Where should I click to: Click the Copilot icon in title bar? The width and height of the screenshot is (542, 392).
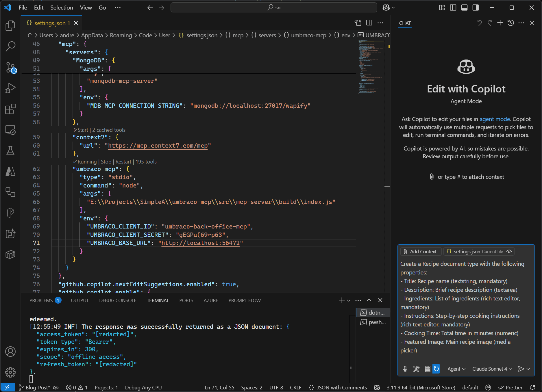(x=386, y=8)
